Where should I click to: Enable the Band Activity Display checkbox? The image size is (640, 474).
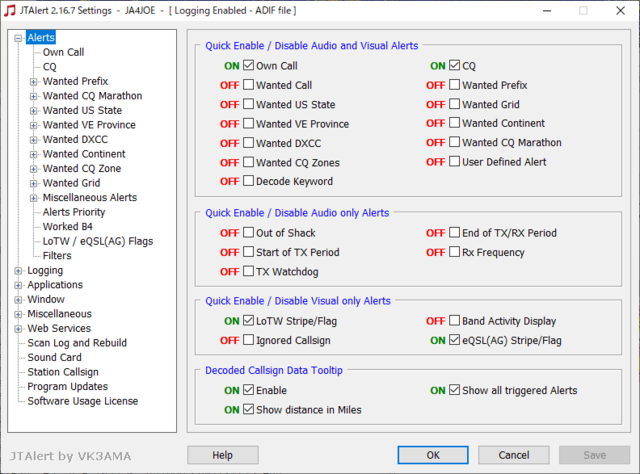click(454, 321)
